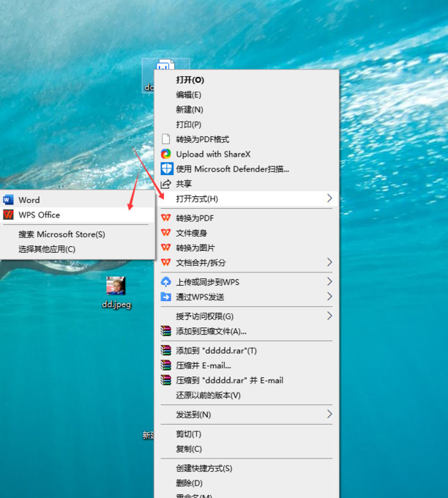Image resolution: width=448 pixels, height=498 pixels.
Task: Select WPS 转换为PDF menu entry
Action: (x=247, y=218)
